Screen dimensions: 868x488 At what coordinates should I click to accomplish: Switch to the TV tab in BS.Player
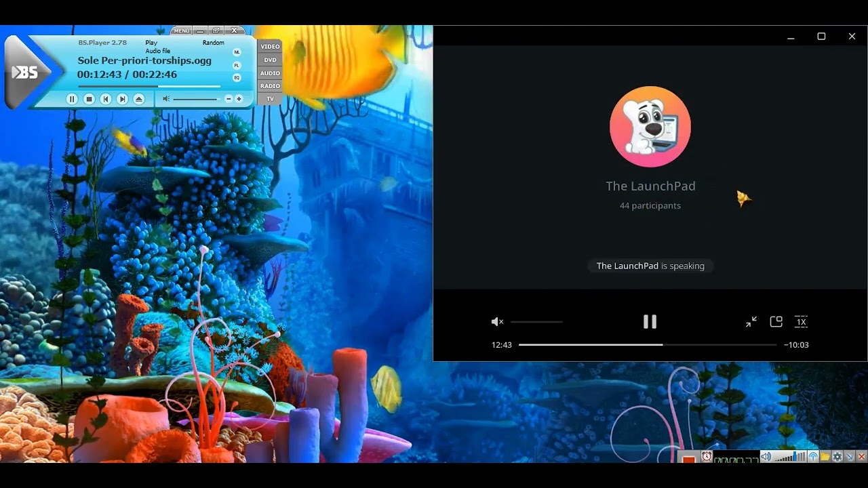[x=270, y=99]
